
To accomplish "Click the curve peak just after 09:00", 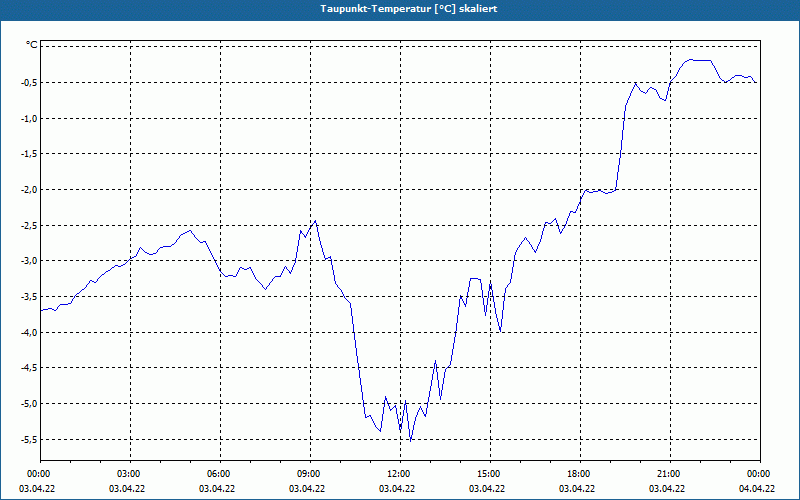I will (x=315, y=221).
